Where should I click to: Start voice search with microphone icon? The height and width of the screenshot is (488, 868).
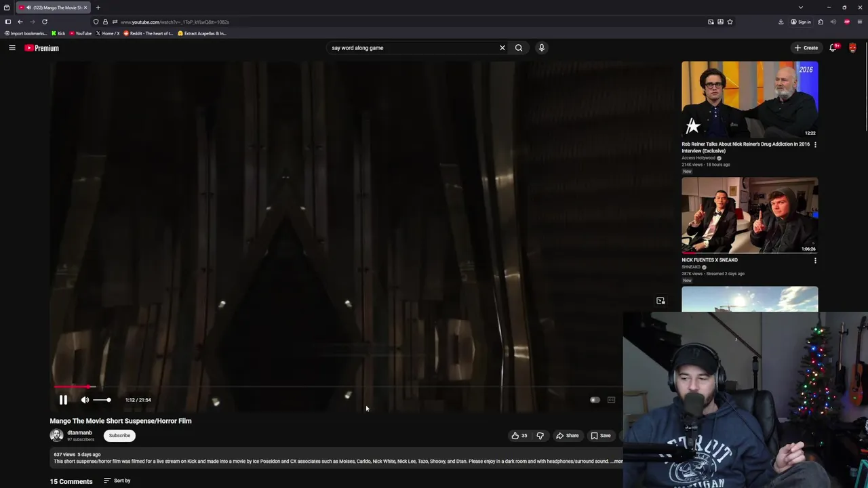coord(541,48)
